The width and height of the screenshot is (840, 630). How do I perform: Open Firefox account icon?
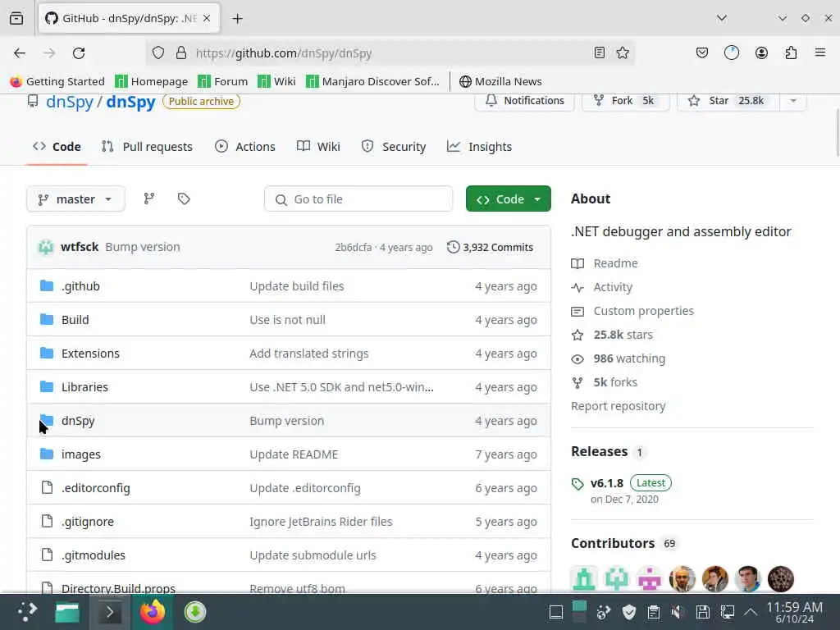(761, 52)
